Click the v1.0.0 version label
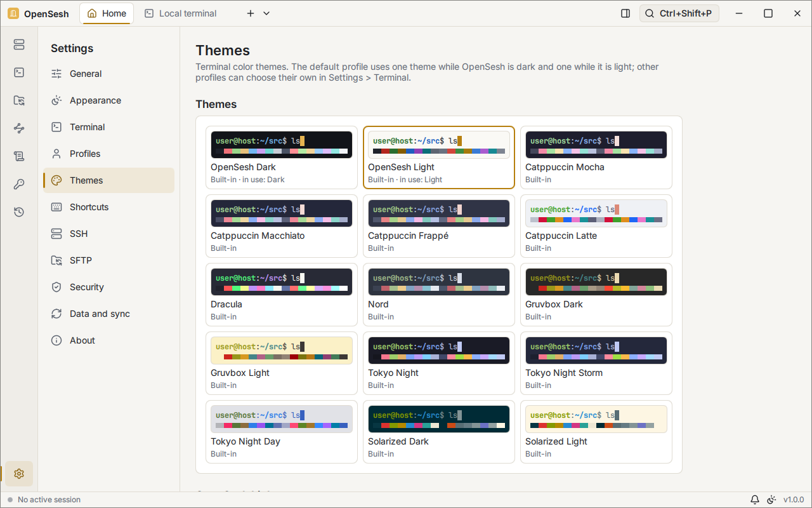Image resolution: width=812 pixels, height=508 pixels. point(794,500)
